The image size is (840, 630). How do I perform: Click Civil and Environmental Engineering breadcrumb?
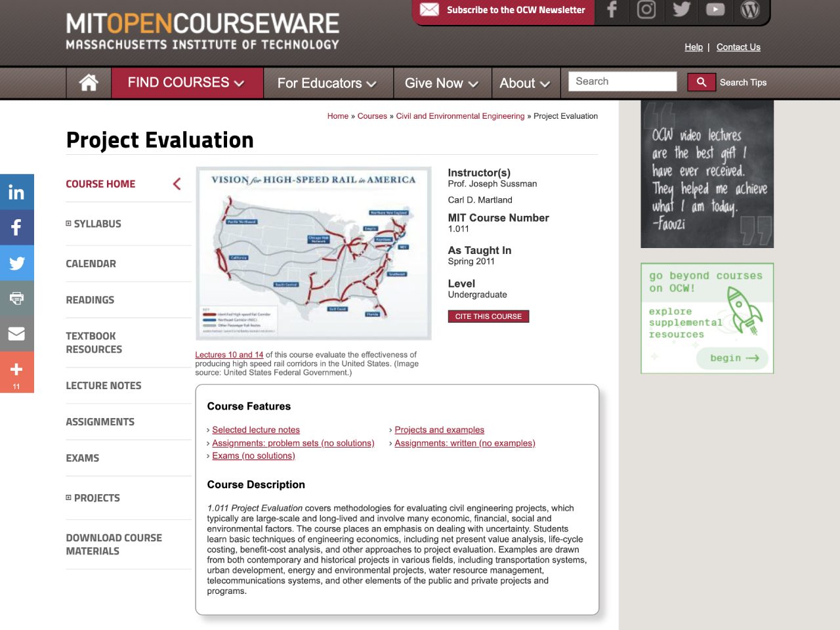(x=460, y=116)
